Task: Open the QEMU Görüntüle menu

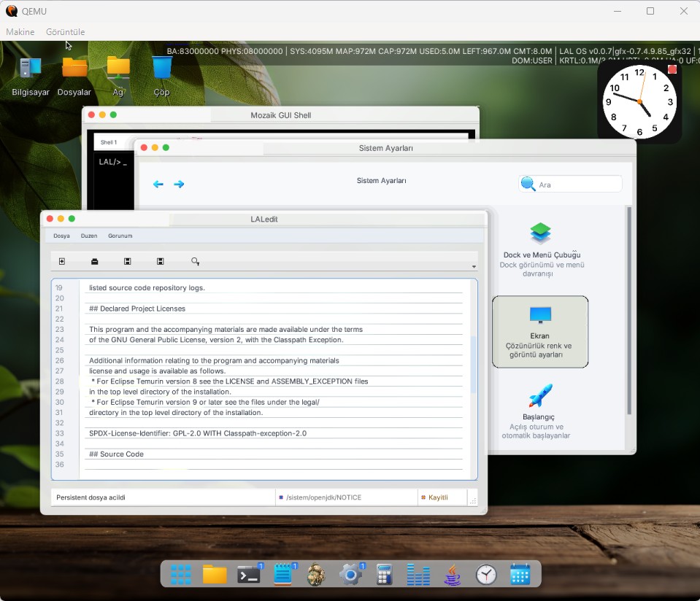Action: 65,31
